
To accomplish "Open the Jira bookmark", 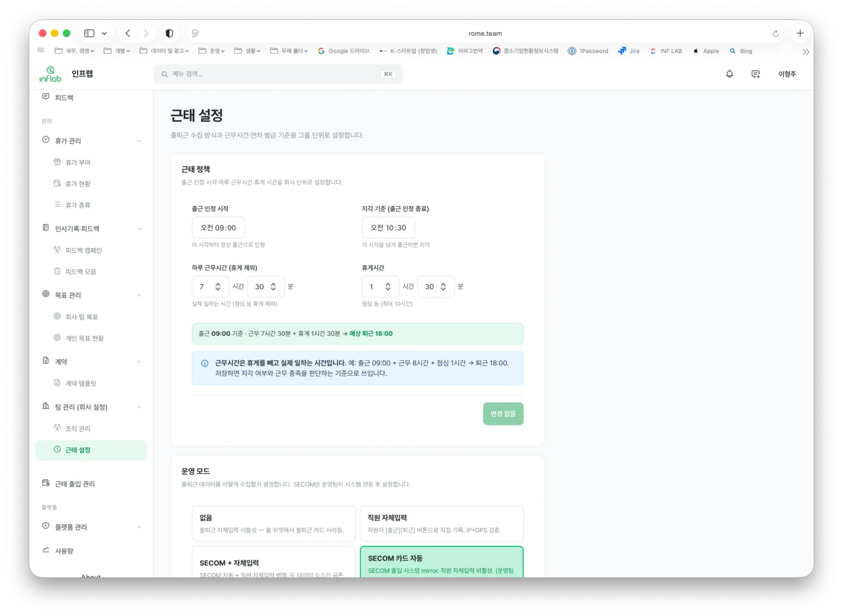I will [x=629, y=51].
